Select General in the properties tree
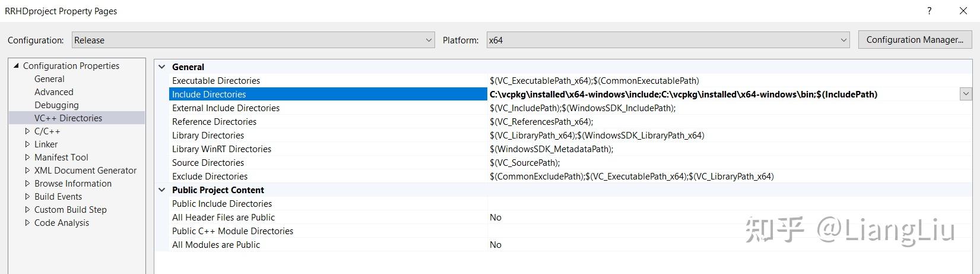This screenshot has height=274, width=980. point(49,79)
